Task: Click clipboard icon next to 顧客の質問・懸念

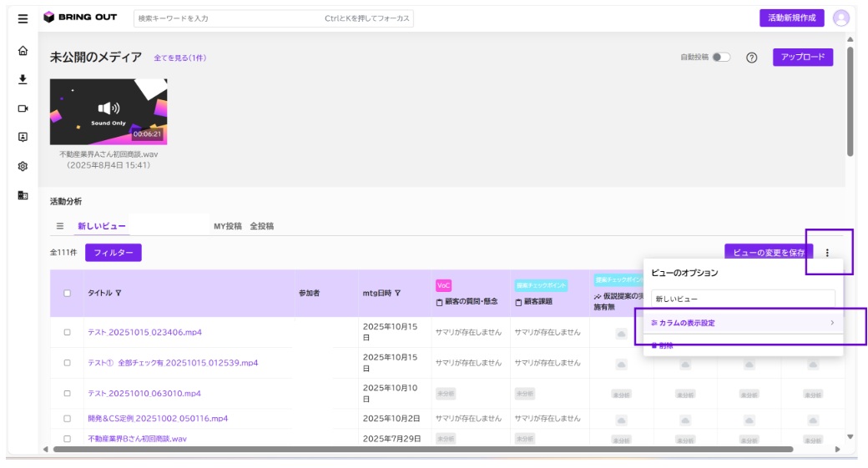Action: (439, 302)
